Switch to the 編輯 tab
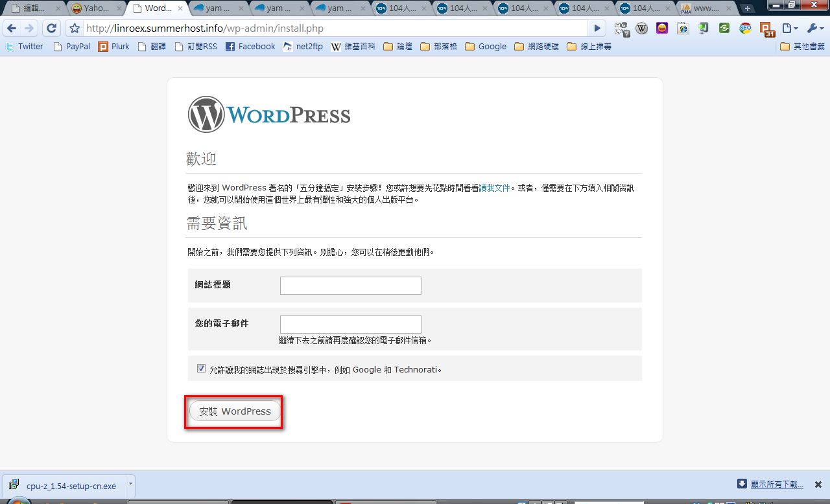Image resolution: width=830 pixels, height=504 pixels. 33,8
